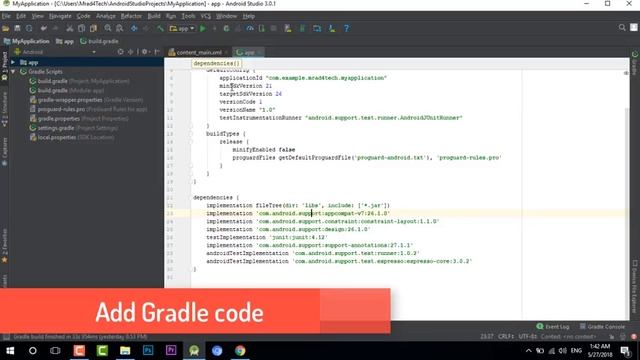
Task: Click the Save All toolbar icon
Action: 17,29
